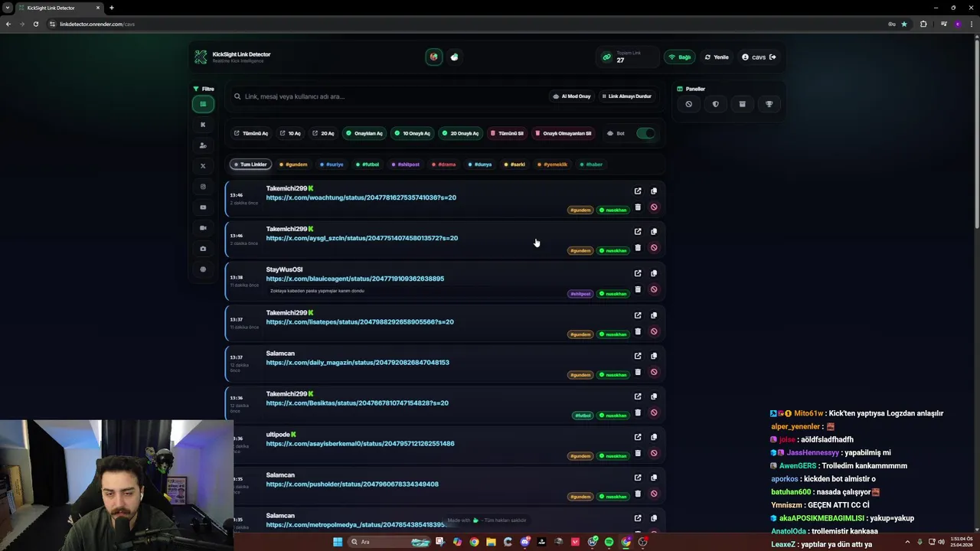The width and height of the screenshot is (980, 551).
Task: Delete the daily_magazin link entry
Action: coord(638,372)
